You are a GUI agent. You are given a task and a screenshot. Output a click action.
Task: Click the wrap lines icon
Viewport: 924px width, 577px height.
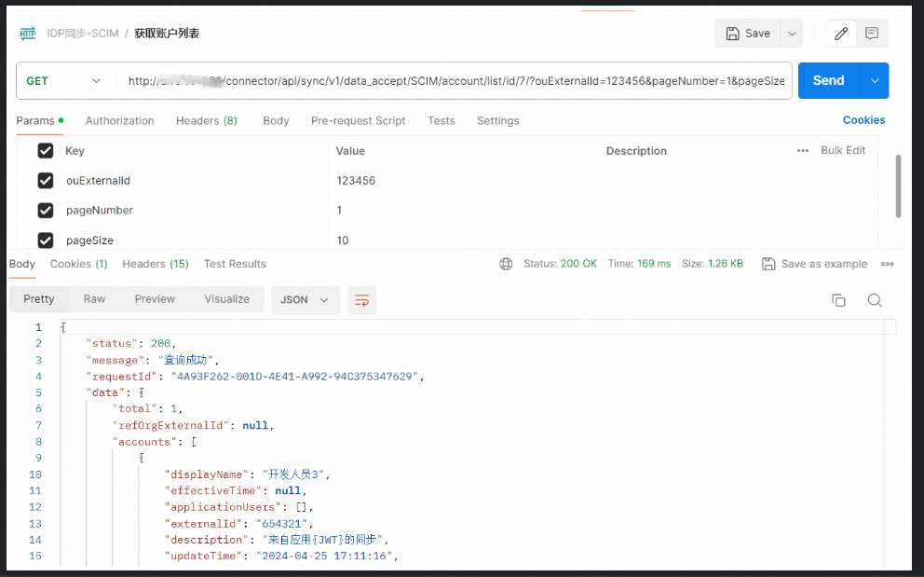pyautogui.click(x=362, y=300)
